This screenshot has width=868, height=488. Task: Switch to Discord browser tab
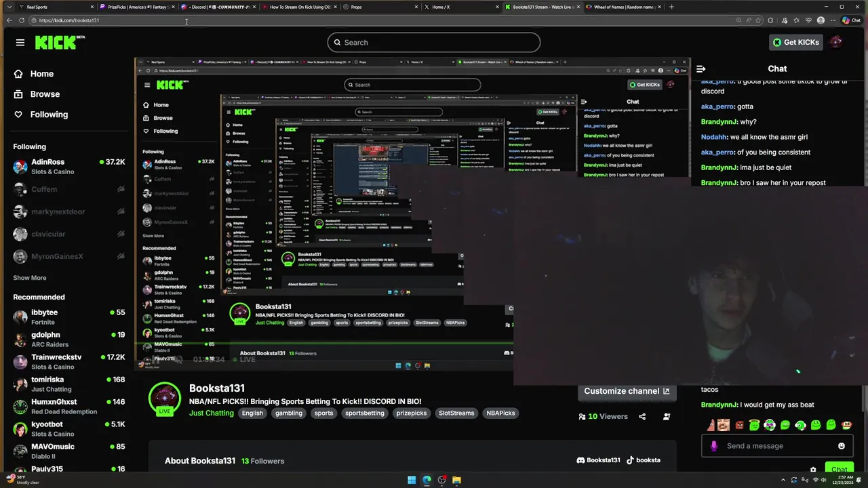tap(219, 7)
